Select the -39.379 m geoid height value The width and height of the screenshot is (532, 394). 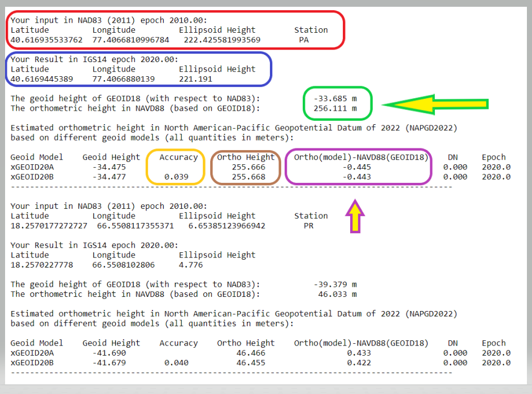(335, 284)
